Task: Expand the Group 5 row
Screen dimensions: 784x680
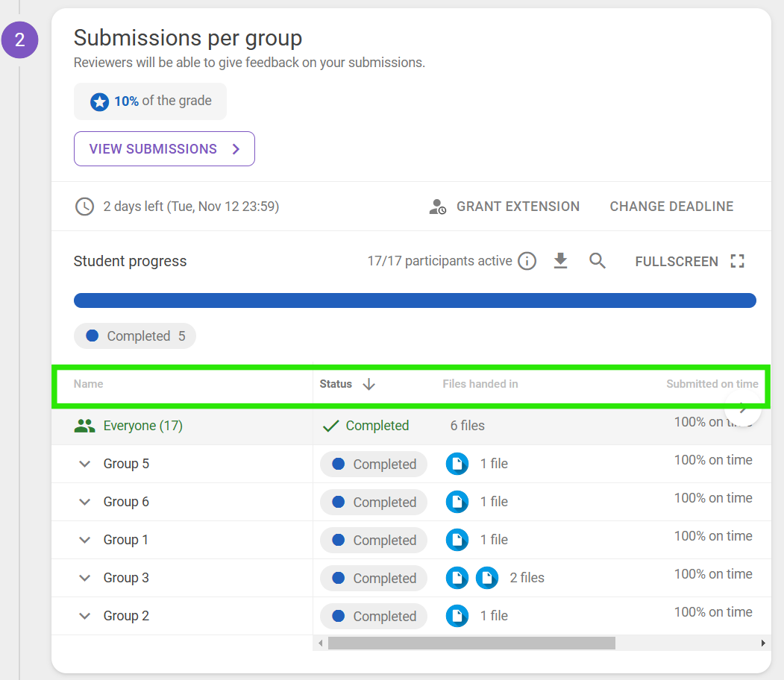Action: (x=85, y=464)
